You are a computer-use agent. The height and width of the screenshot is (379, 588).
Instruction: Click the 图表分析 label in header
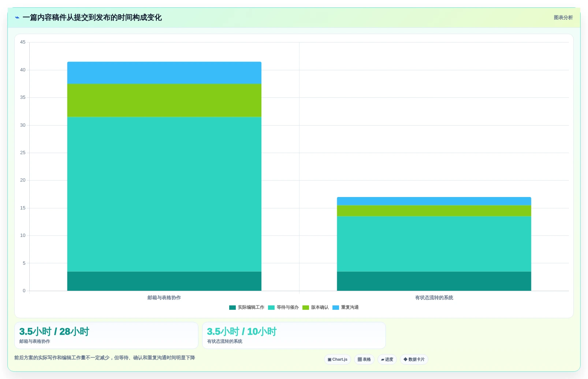(x=563, y=18)
